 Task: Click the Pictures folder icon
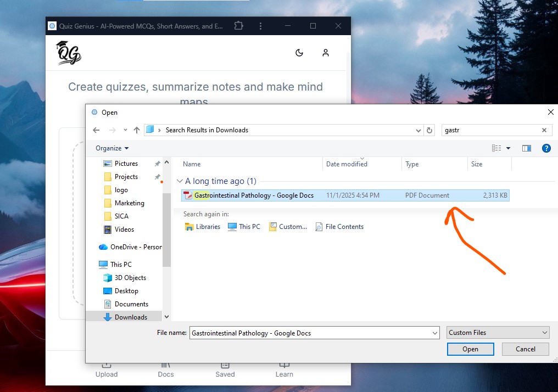107,164
